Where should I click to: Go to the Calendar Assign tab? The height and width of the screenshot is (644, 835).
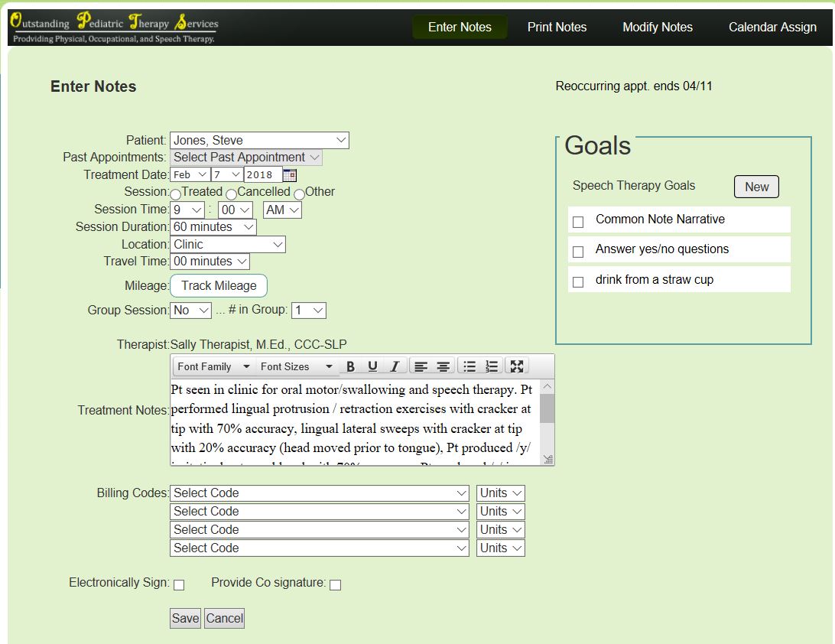point(772,27)
